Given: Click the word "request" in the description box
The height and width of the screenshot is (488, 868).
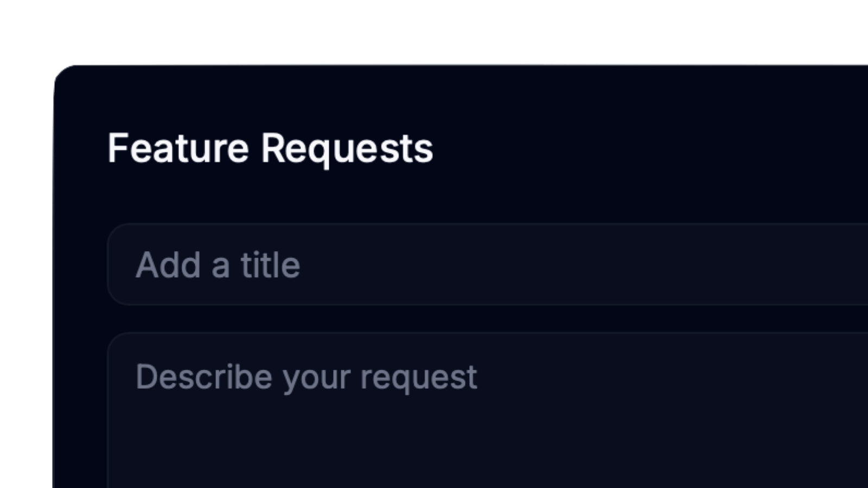Looking at the screenshot, I should click(x=419, y=377).
